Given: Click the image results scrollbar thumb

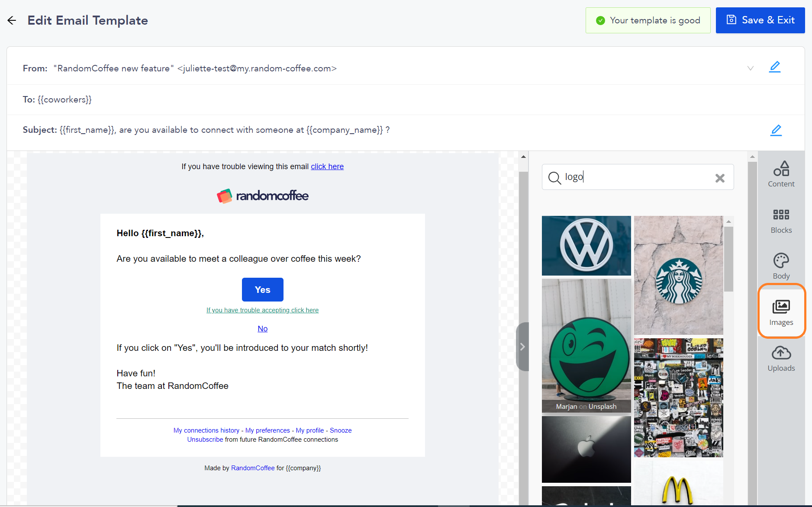Looking at the screenshot, I should (x=729, y=259).
